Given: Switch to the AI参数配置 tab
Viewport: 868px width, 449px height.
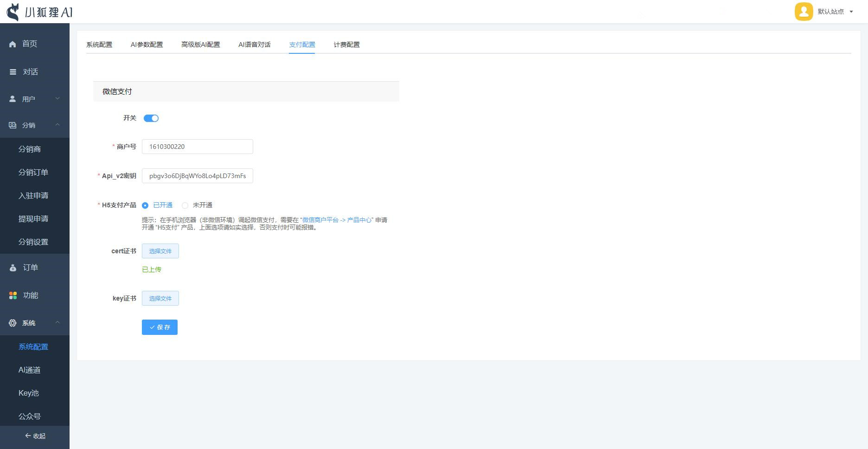Looking at the screenshot, I should tap(147, 45).
